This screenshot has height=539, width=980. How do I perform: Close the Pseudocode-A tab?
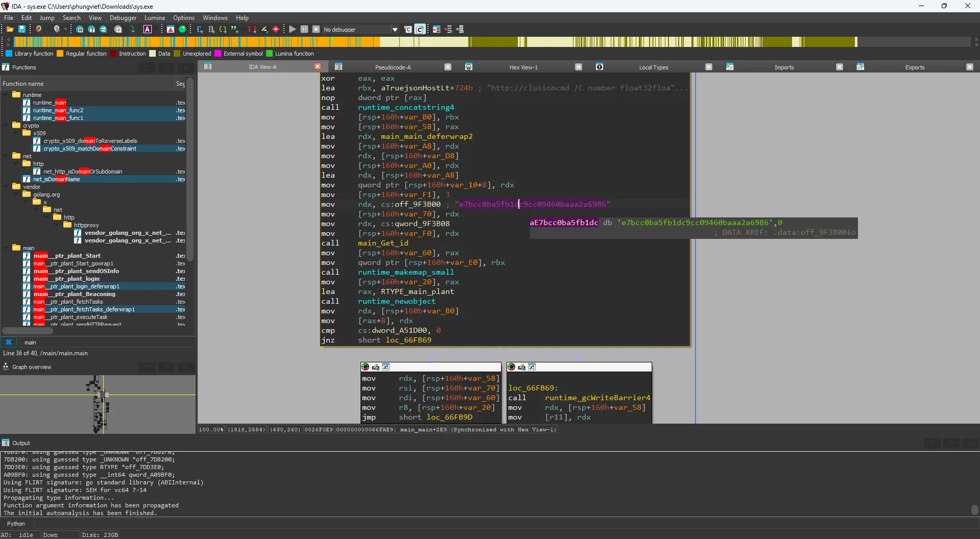coord(448,67)
